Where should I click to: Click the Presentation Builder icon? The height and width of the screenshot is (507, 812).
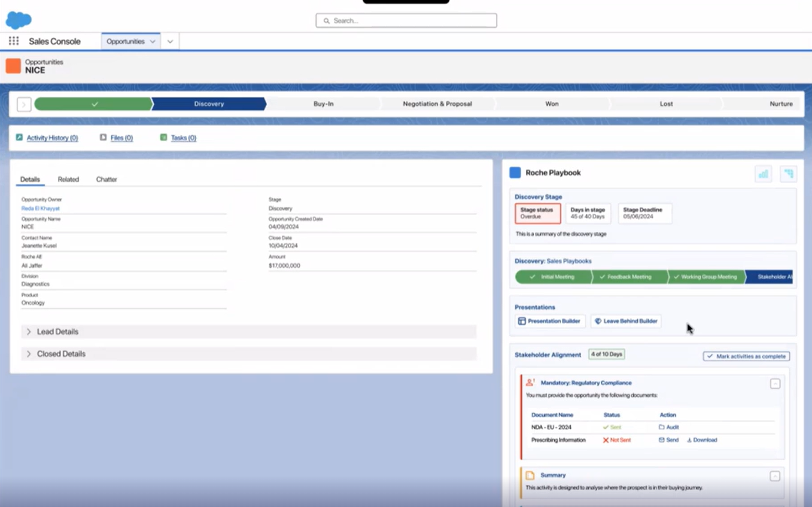[522, 321]
